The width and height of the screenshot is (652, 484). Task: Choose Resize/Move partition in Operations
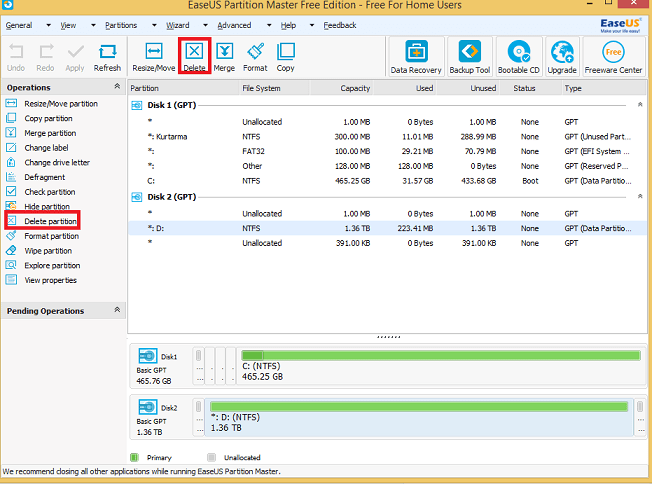click(x=52, y=104)
